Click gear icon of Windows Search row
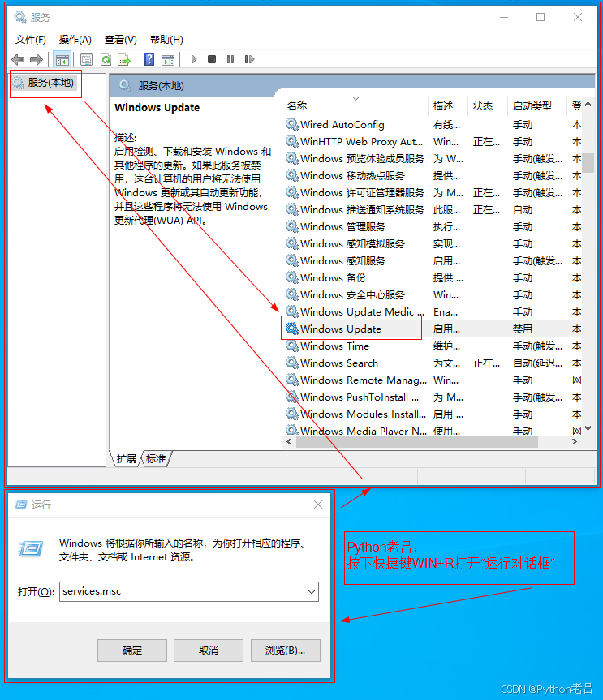603x700 pixels. [x=291, y=363]
